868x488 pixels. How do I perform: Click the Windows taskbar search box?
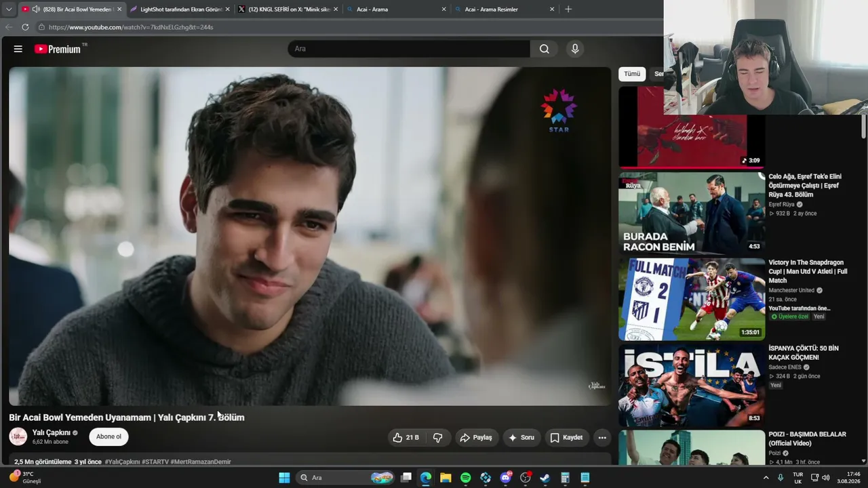pos(346,478)
